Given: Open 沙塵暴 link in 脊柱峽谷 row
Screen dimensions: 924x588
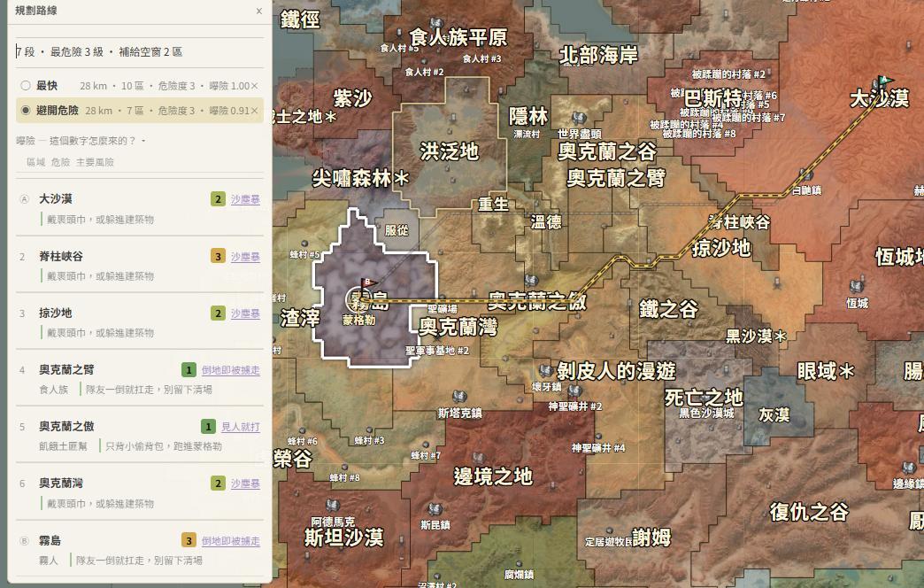Looking at the screenshot, I should 245,257.
